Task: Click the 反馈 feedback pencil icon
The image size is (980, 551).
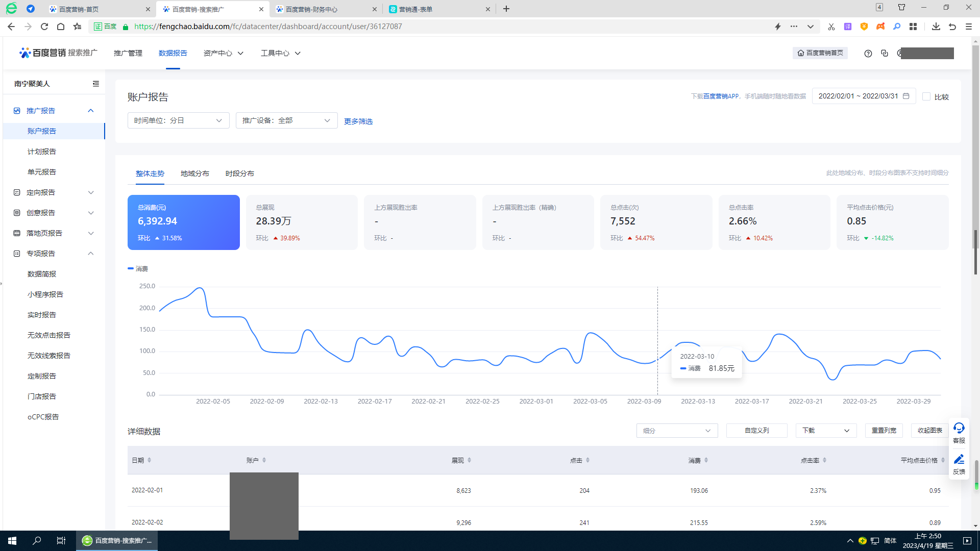Action: tap(959, 460)
